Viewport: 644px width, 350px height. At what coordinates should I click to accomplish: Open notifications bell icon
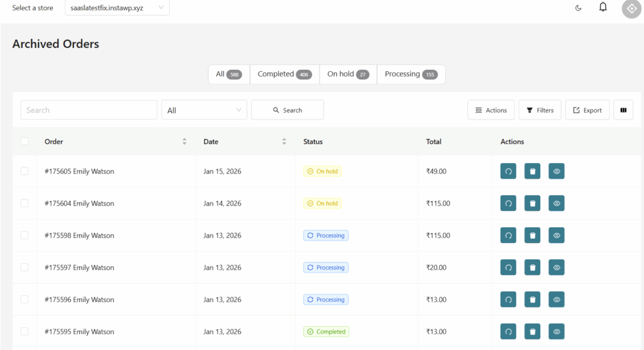pos(602,8)
